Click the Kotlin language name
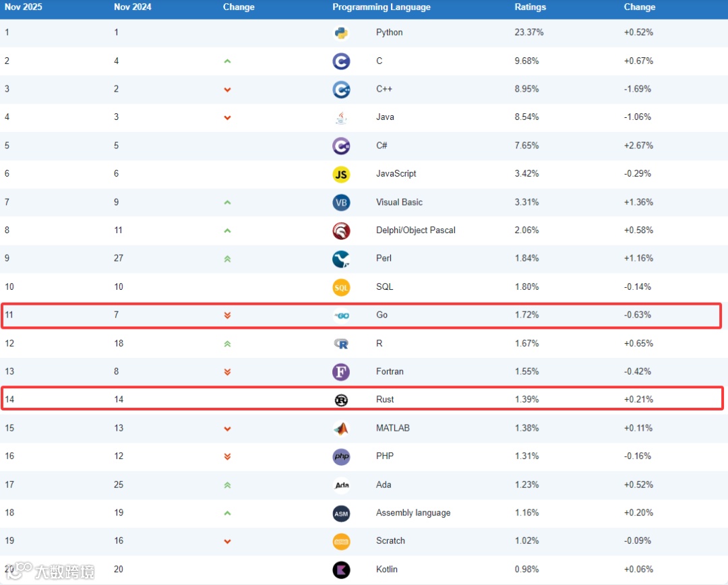Viewport: 728px width, 585px height. [387, 569]
